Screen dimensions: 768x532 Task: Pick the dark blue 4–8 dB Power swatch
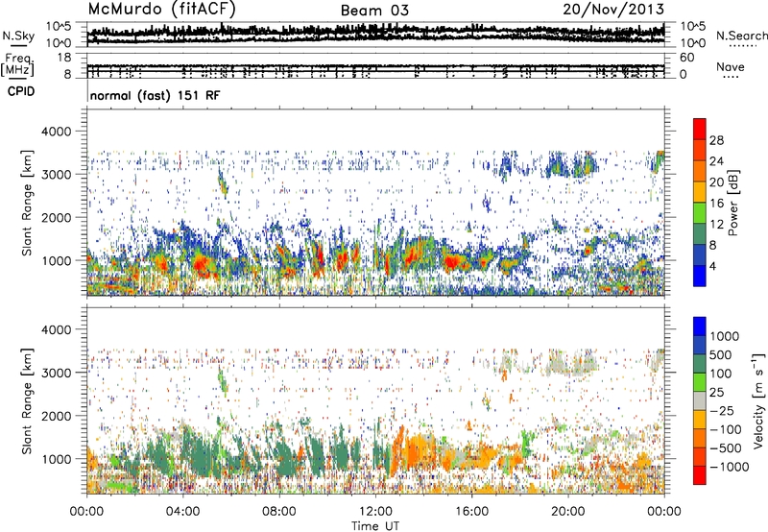pos(700,254)
